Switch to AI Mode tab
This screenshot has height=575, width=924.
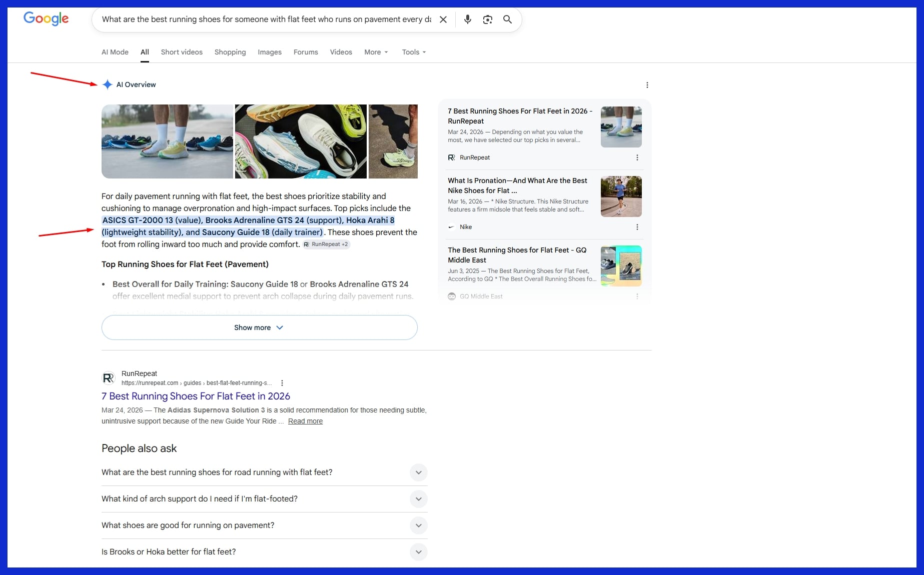[x=115, y=52]
